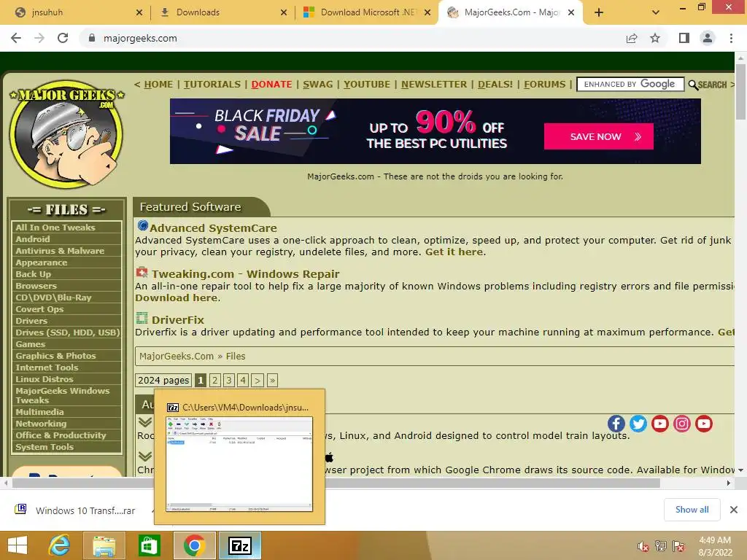Open the DEALS! menu link

click(495, 85)
